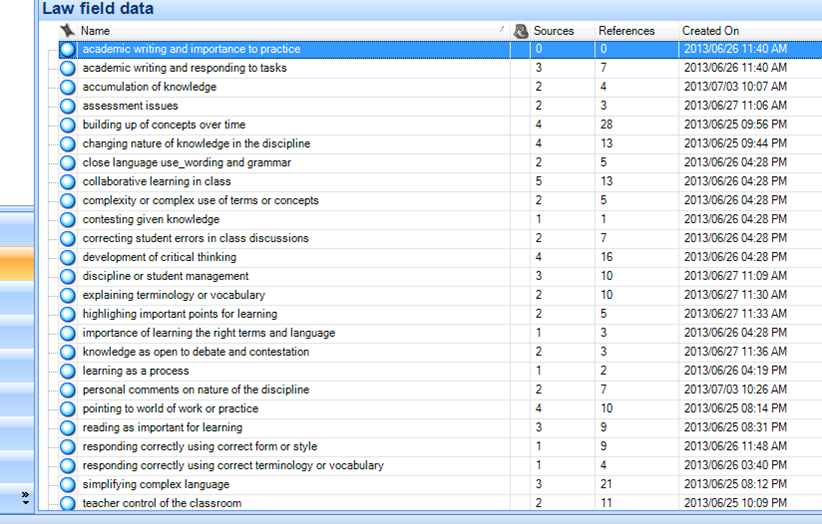
Task: Click 'Law field data' panel title
Action: [98, 9]
